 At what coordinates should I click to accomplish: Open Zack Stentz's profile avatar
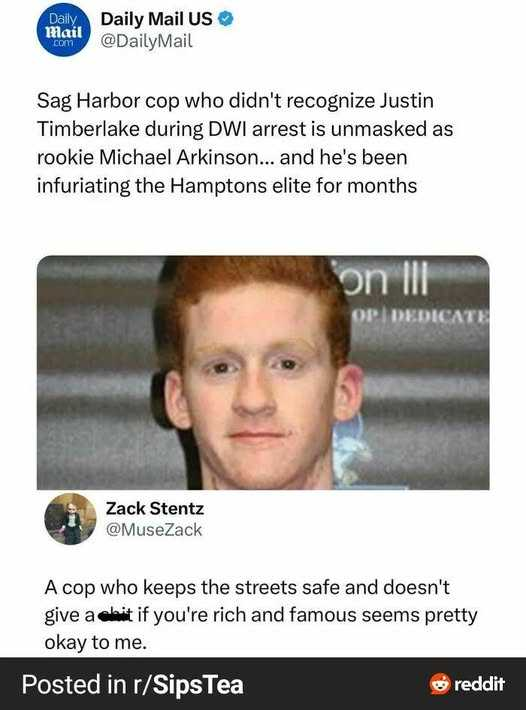[x=70, y=519]
